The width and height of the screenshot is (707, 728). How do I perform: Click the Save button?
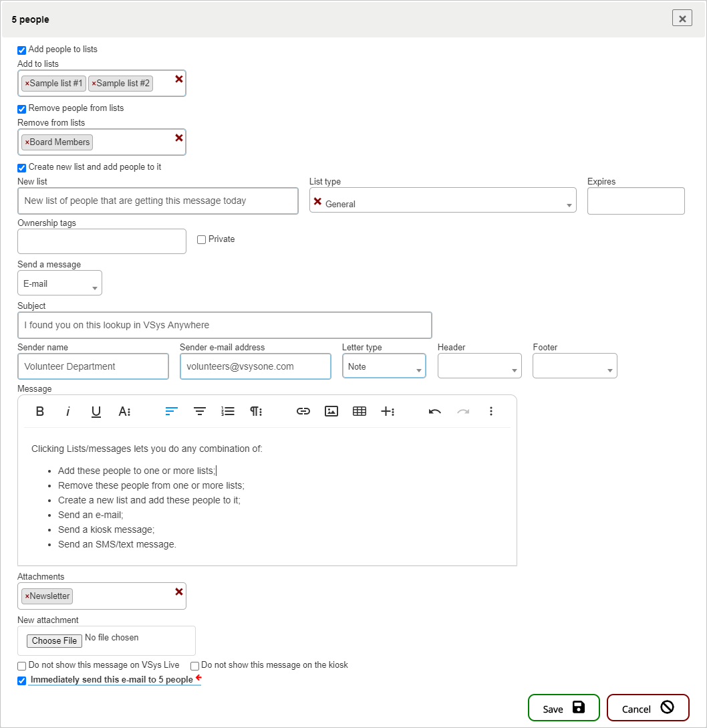coord(563,708)
